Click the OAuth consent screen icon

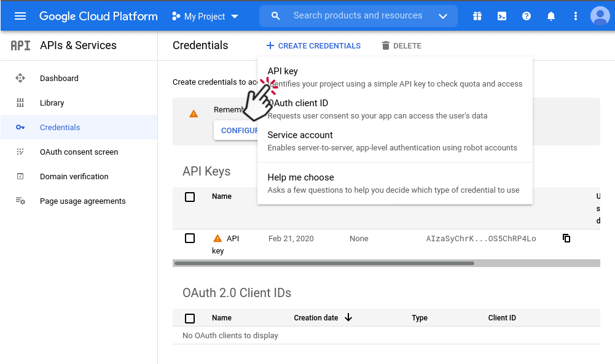click(x=20, y=152)
